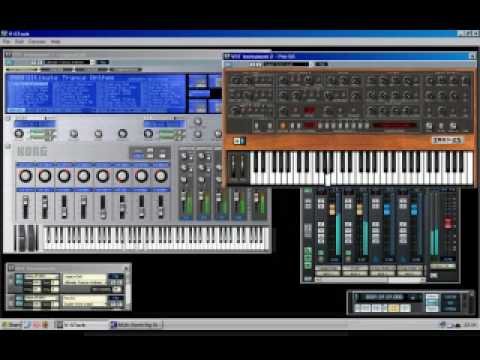The height and width of the screenshot is (360, 480).
Task: Open the Devices menu in V-STack
Action: coord(37,42)
